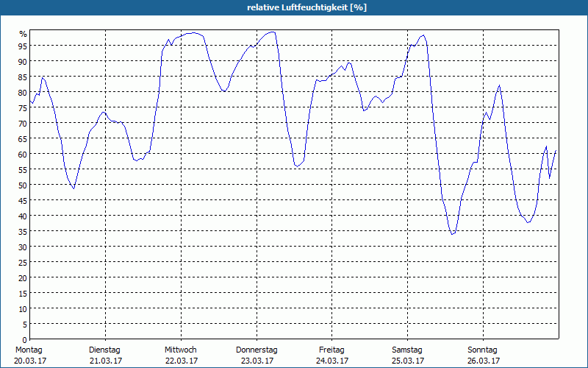Image resolution: width=588 pixels, height=368 pixels.
Task: Click the '60' y-axis value
Action: [23, 155]
